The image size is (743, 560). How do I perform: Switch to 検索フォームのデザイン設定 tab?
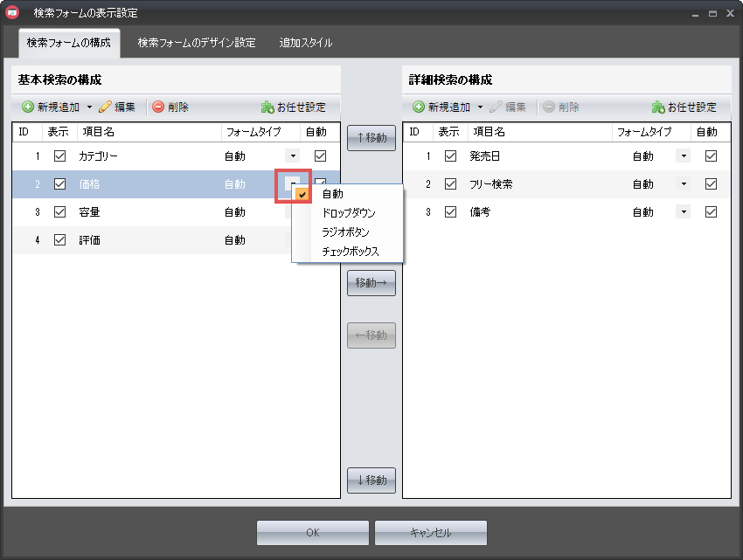click(197, 43)
